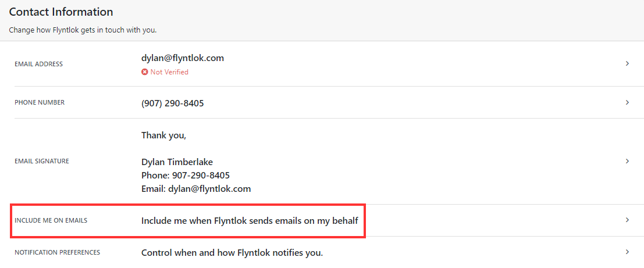644x268 pixels.
Task: Click the EMAIL ADDRESS row label
Action: point(38,64)
